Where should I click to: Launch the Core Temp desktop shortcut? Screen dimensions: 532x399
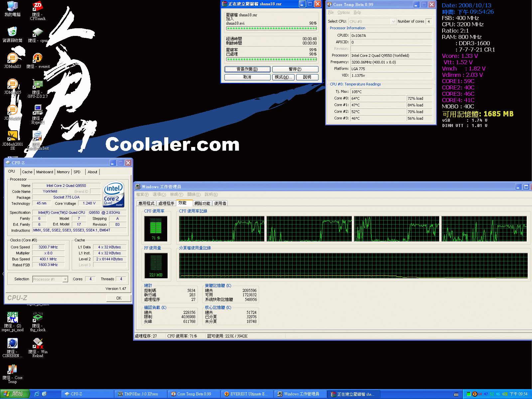click(x=12, y=374)
